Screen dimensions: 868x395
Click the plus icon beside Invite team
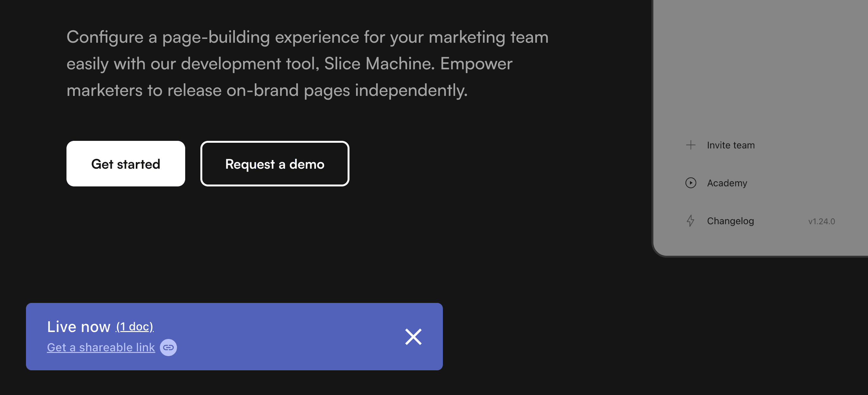tap(690, 145)
